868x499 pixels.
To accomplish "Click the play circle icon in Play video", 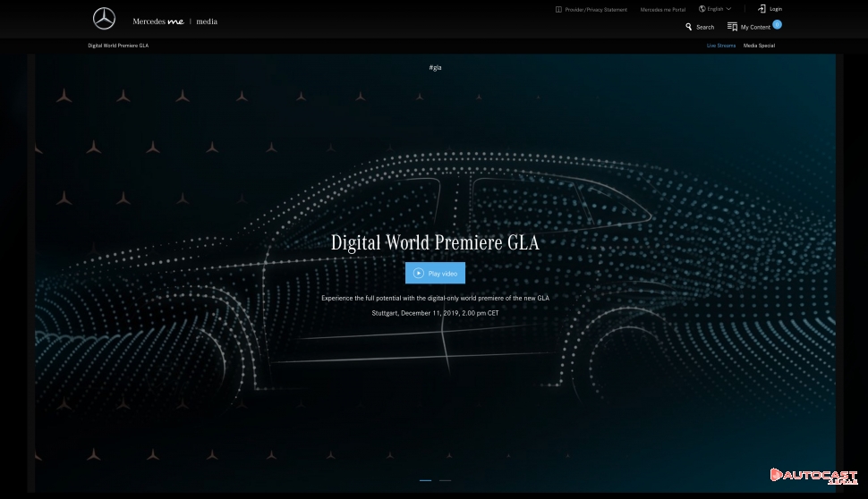I will click(418, 274).
